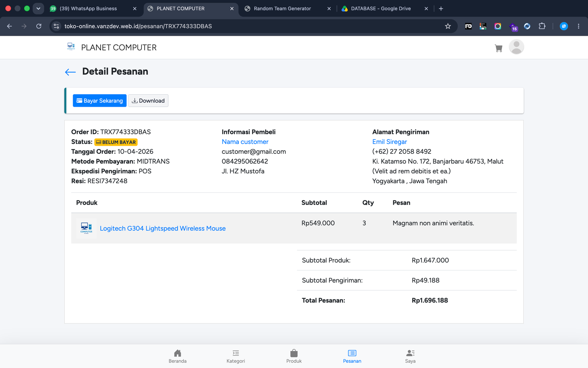Click the user avatar icon
This screenshot has height=368, width=588.
(x=516, y=47)
